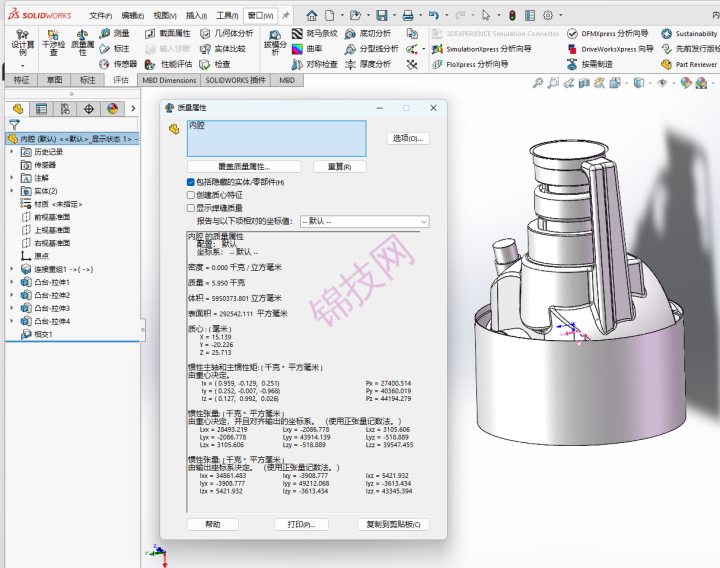Select 材质 <未指定> in feature tree
This screenshot has height=568, width=720.
click(51, 204)
